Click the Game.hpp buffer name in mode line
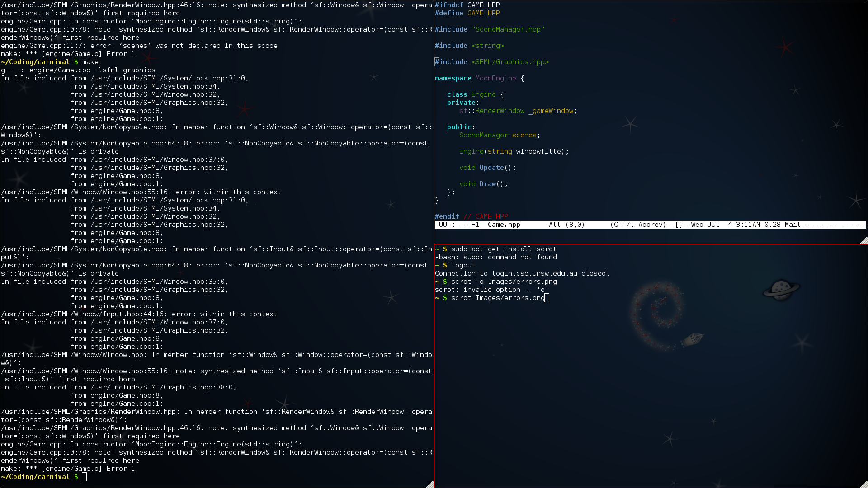Image resolution: width=868 pixels, height=488 pixels. 504,225
